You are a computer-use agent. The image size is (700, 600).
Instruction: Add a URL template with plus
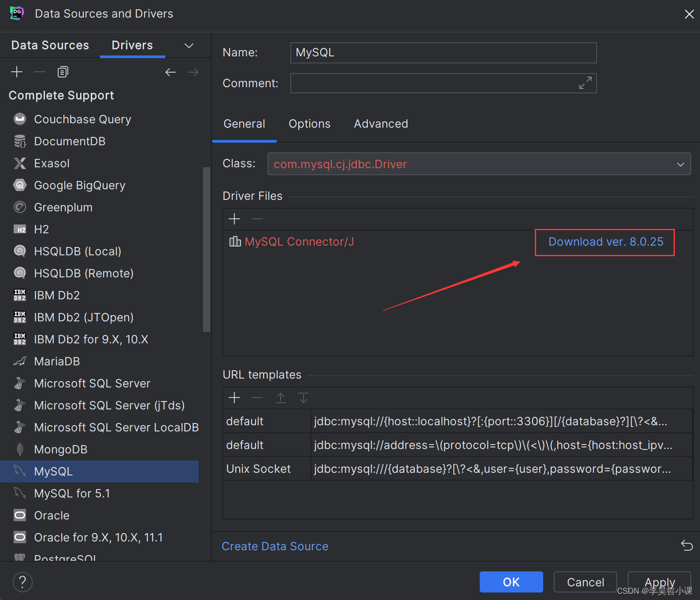coord(234,398)
